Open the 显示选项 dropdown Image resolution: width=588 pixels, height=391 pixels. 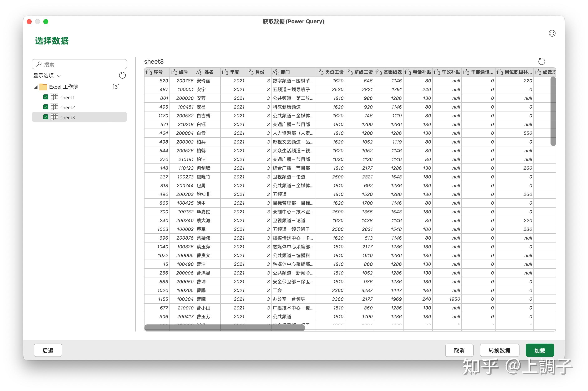pos(47,75)
